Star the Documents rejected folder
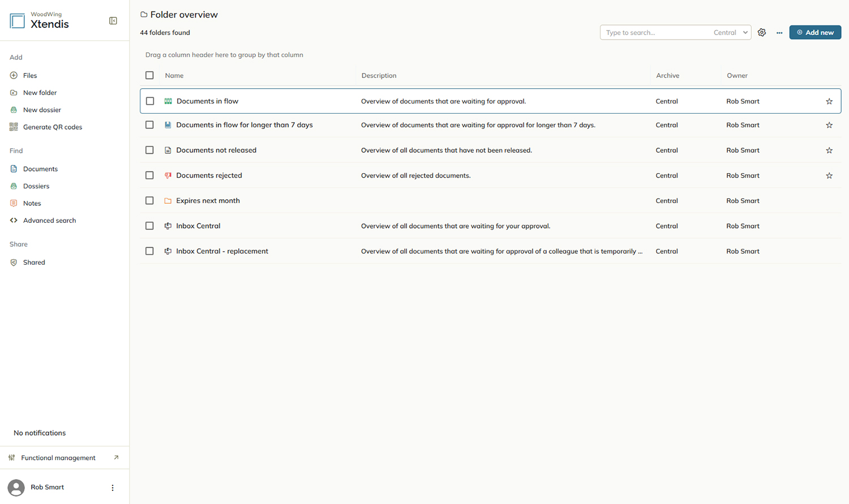This screenshot has height=504, width=849. point(829,176)
